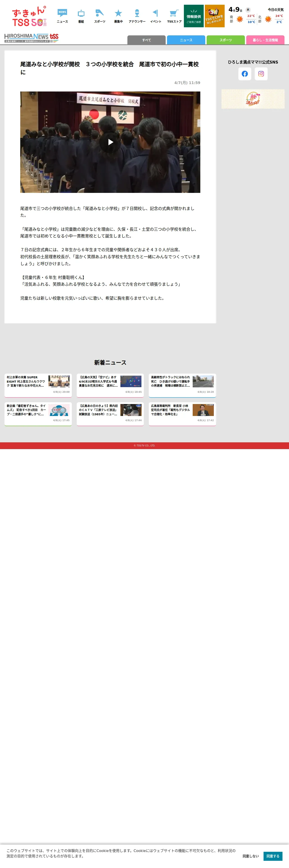Open the 広島あの日のきょう news card
This screenshot has height=868, width=289.
click(x=110, y=414)
